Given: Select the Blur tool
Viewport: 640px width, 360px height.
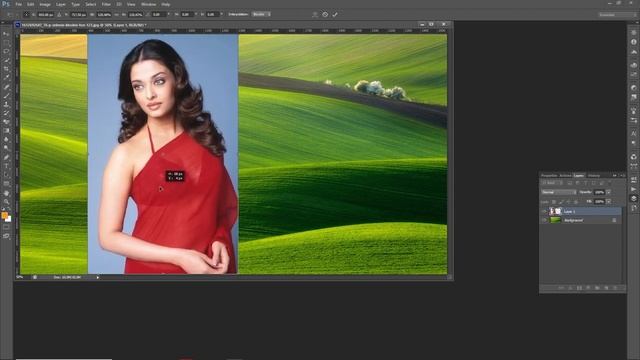Looking at the screenshot, I should [6, 140].
